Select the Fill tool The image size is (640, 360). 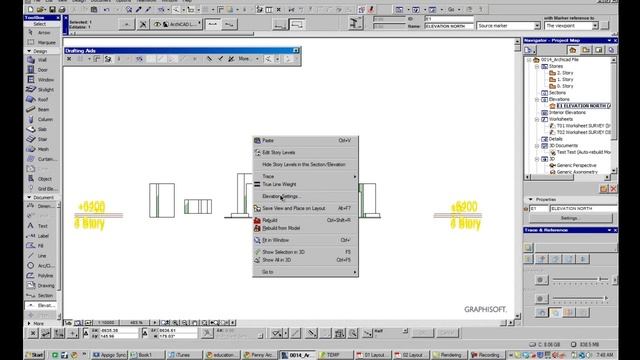click(41, 246)
